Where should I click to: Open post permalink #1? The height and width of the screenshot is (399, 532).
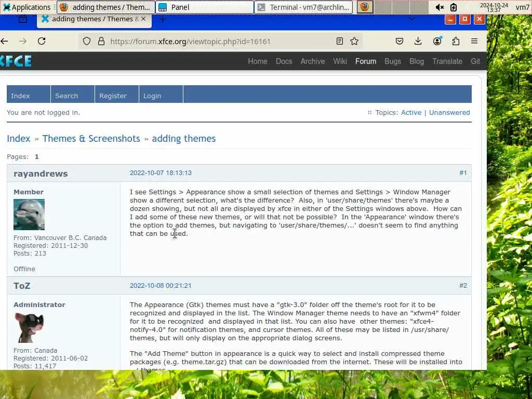(463, 173)
